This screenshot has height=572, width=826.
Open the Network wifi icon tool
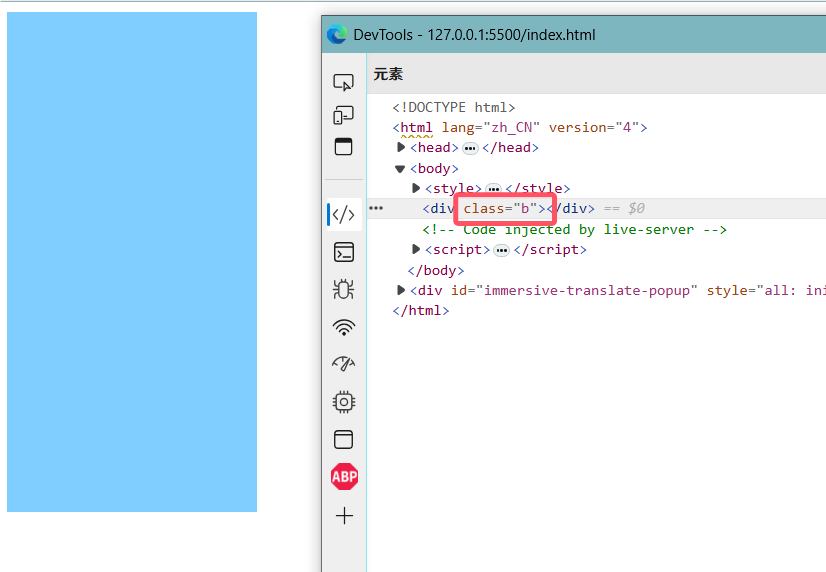(x=344, y=327)
